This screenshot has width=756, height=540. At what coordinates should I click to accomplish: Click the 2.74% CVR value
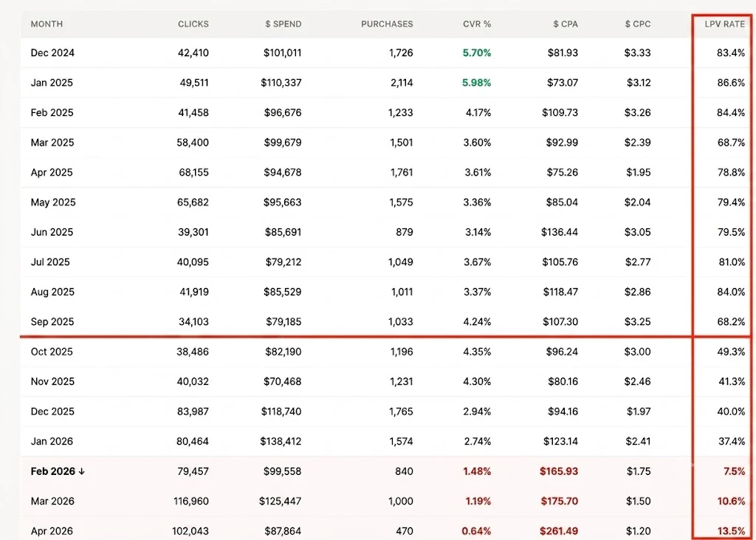(478, 442)
